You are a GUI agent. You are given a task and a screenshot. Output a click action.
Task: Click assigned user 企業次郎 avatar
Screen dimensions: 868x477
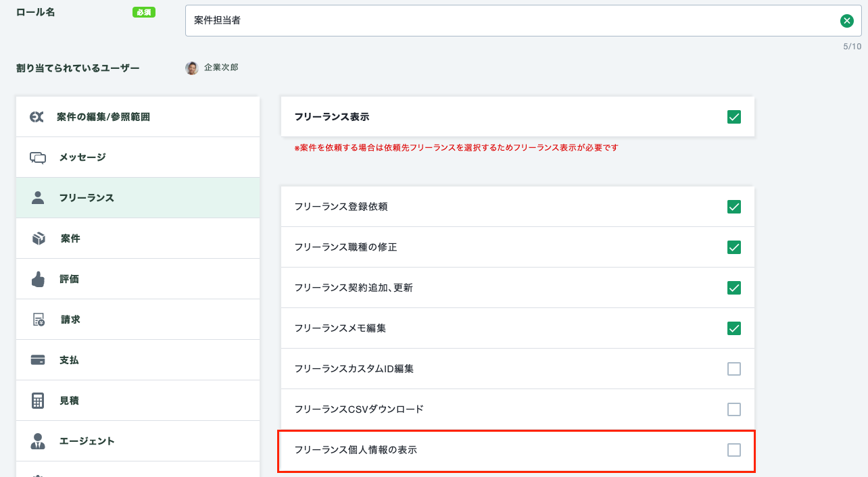click(x=192, y=68)
